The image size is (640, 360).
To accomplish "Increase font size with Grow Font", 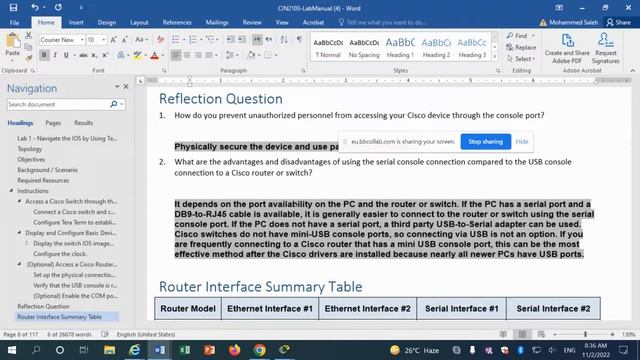I will (x=113, y=40).
